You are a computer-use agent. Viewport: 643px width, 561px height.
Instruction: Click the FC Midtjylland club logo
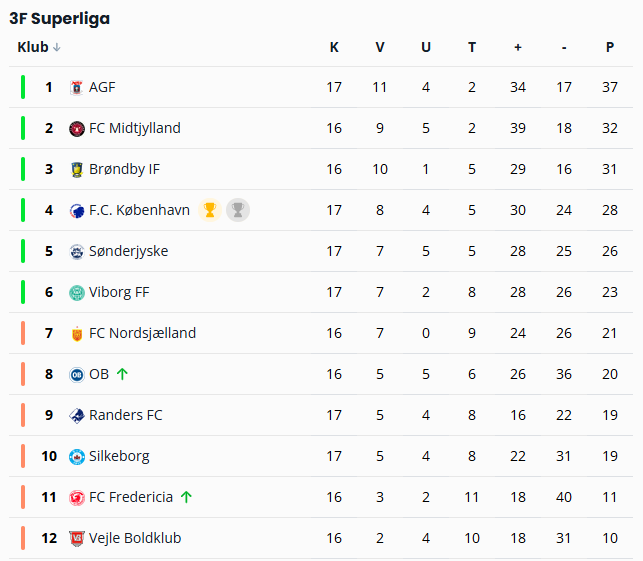coord(77,128)
